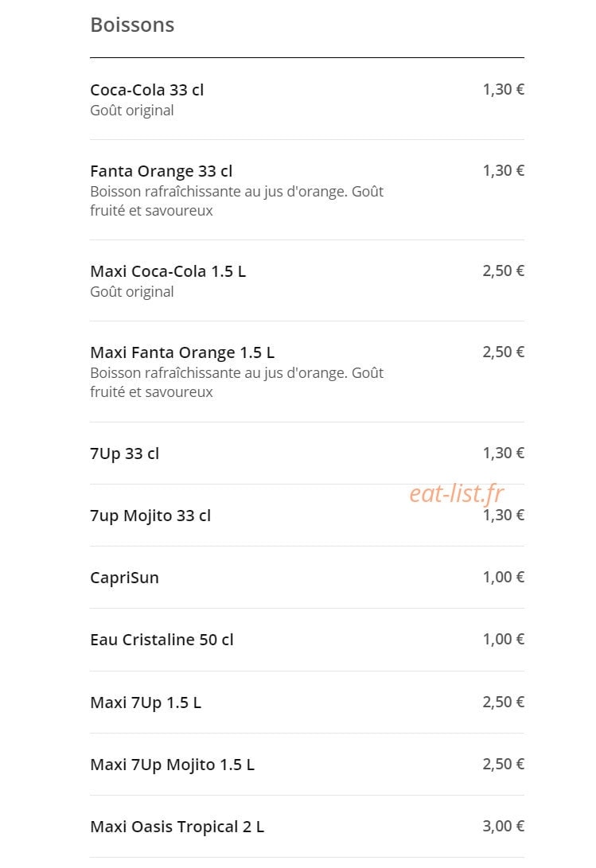Choose 7up Mojito 33 cl
596x868 pixels.
pyautogui.click(x=307, y=516)
